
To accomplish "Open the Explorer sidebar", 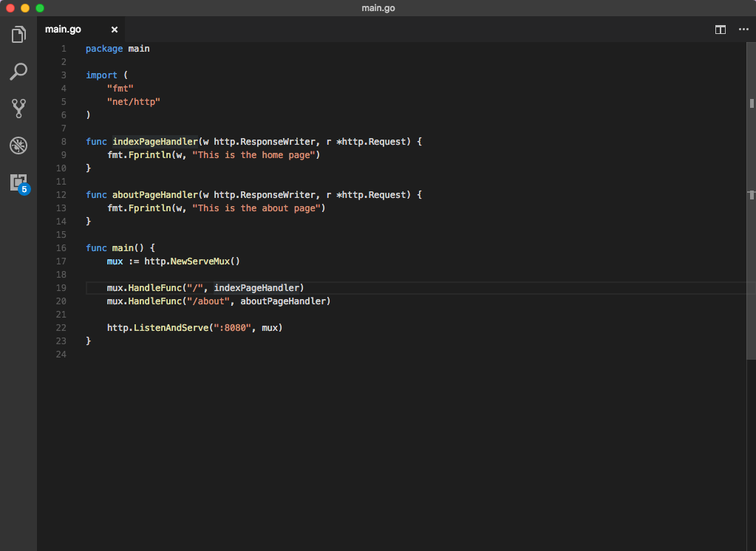I will pos(18,34).
